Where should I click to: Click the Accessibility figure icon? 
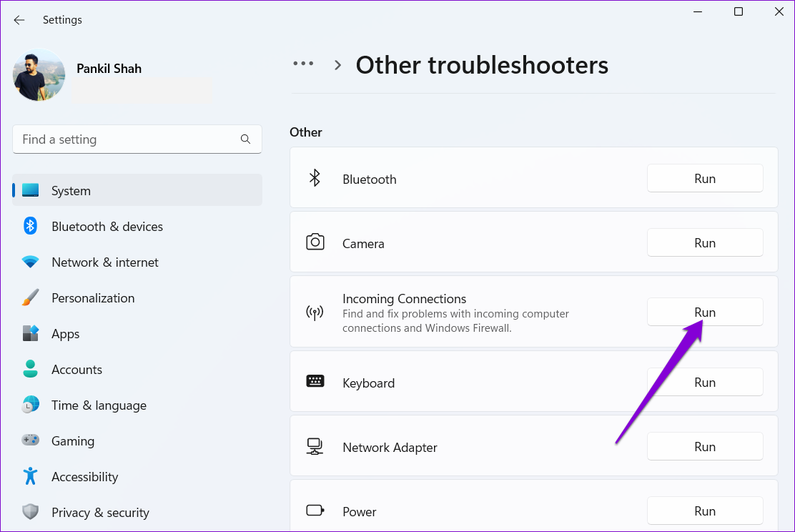pos(31,476)
